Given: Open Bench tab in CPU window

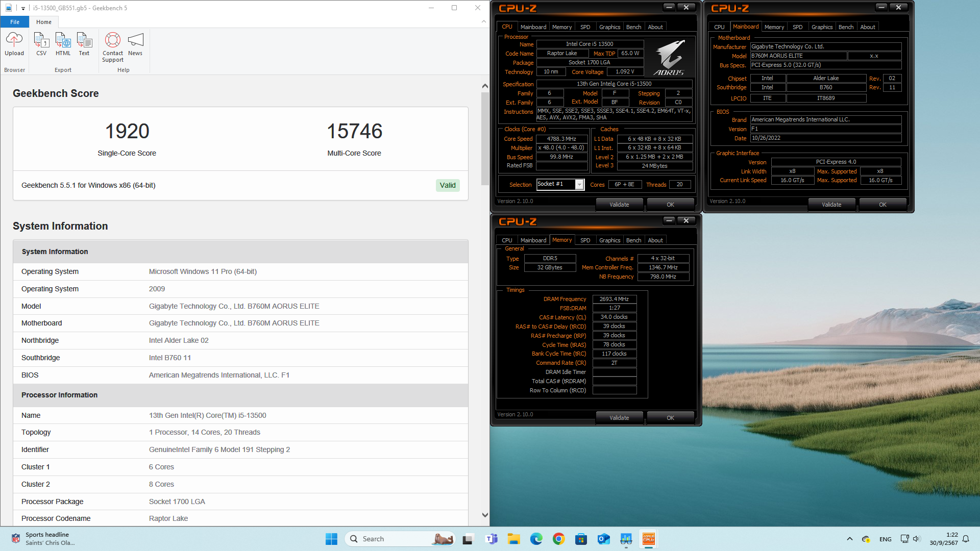Looking at the screenshot, I should pos(634,27).
